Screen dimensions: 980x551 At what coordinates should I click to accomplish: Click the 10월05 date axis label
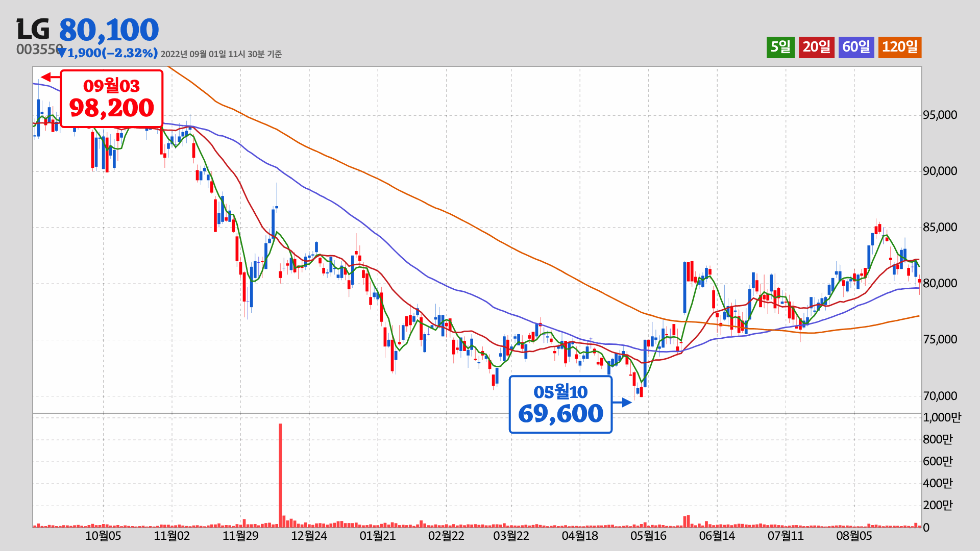[103, 536]
